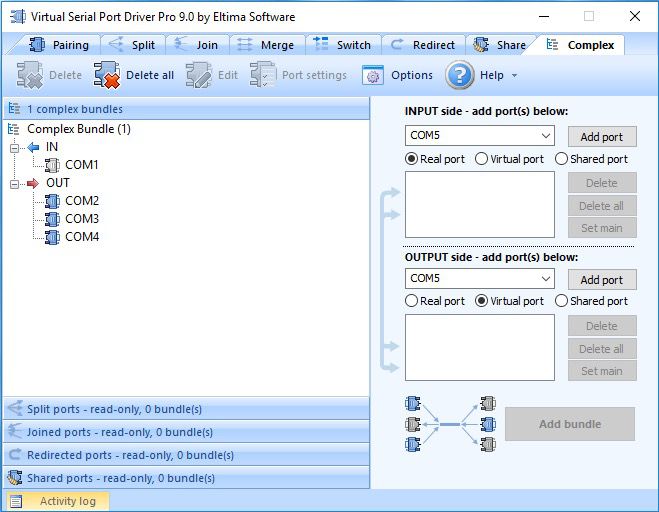Click INPUT side Delete all button
Screen dimensions: 659x512
(x=602, y=206)
